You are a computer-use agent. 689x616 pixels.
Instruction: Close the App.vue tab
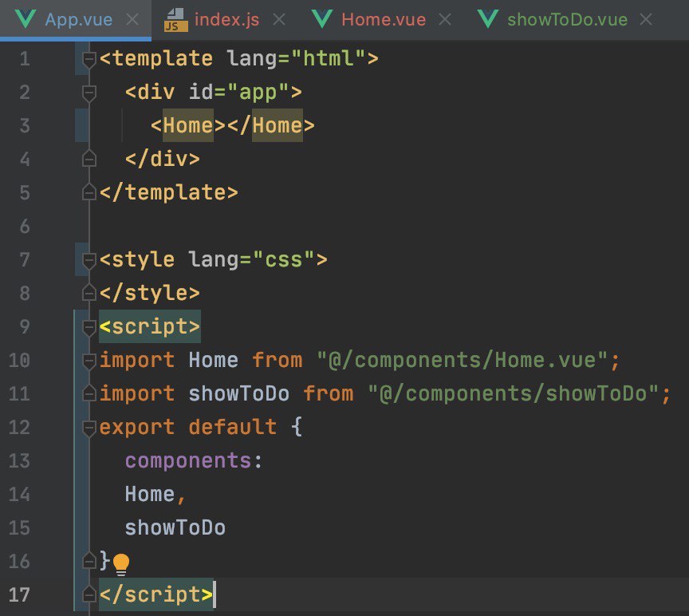click(x=132, y=19)
